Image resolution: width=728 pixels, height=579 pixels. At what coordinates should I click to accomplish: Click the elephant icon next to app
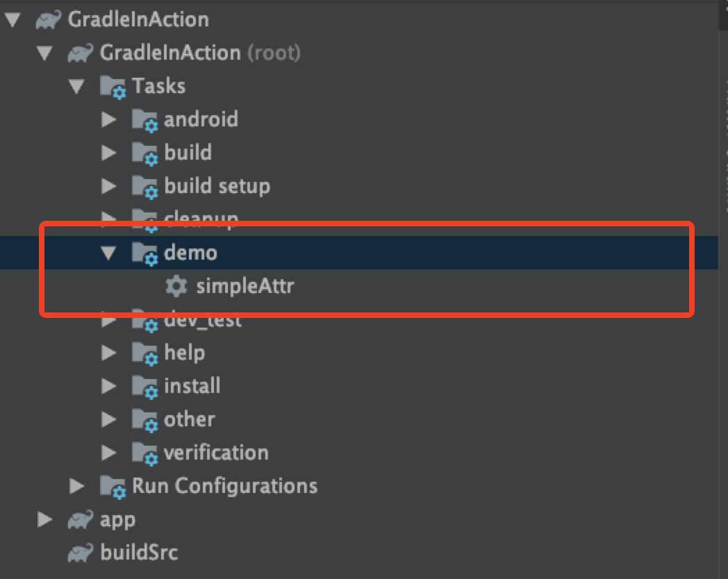click(81, 519)
